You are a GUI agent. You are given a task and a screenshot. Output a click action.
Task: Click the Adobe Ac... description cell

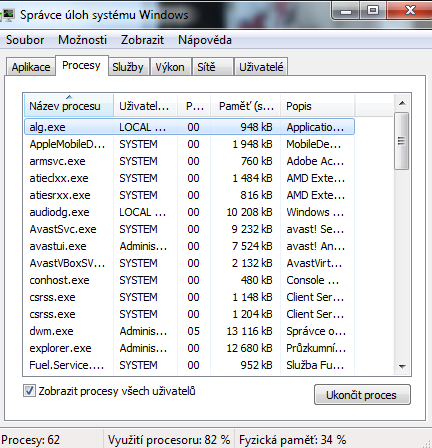(x=315, y=161)
